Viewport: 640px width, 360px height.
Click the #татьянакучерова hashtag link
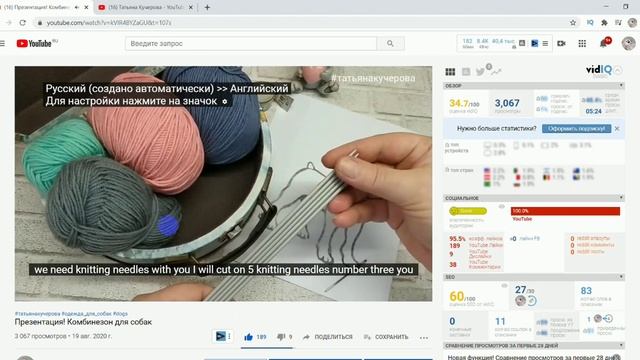click(x=38, y=314)
